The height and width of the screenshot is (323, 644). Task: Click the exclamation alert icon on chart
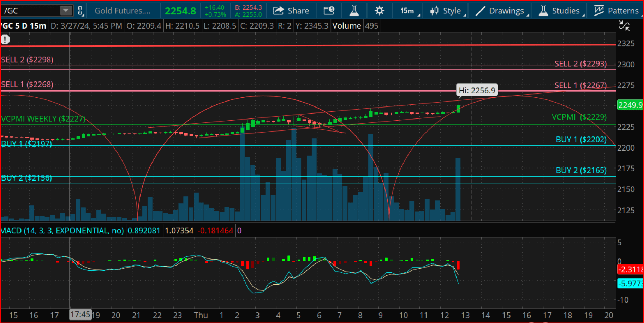[5, 39]
